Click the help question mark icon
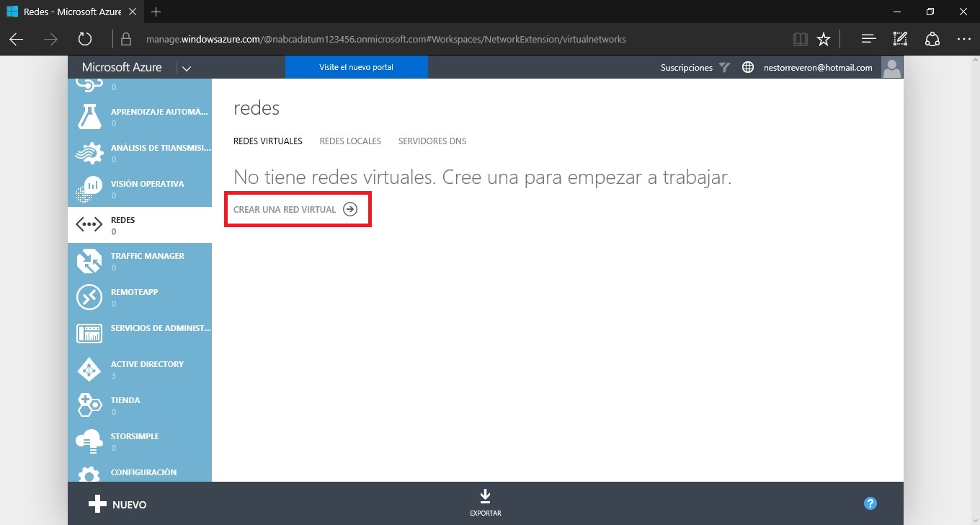 (x=870, y=503)
